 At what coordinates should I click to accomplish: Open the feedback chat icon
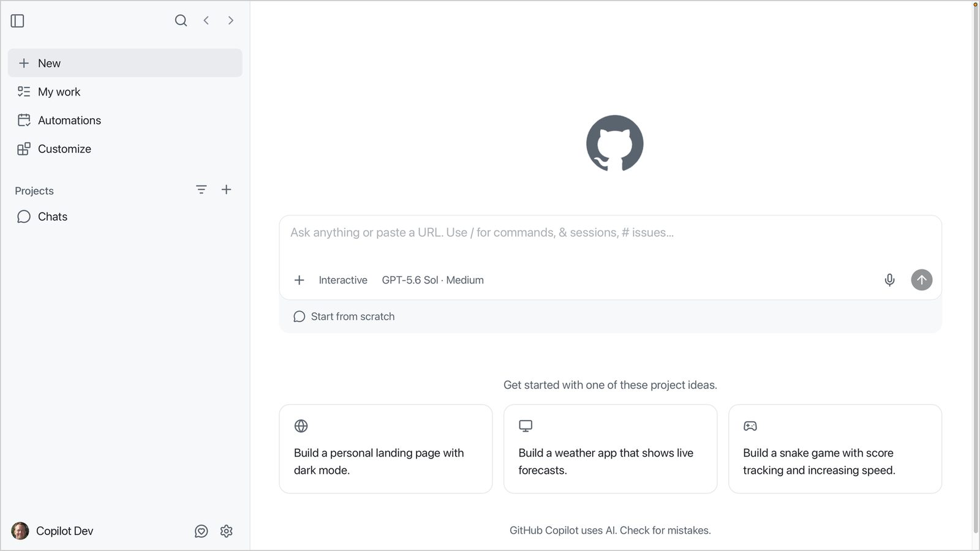click(x=202, y=531)
